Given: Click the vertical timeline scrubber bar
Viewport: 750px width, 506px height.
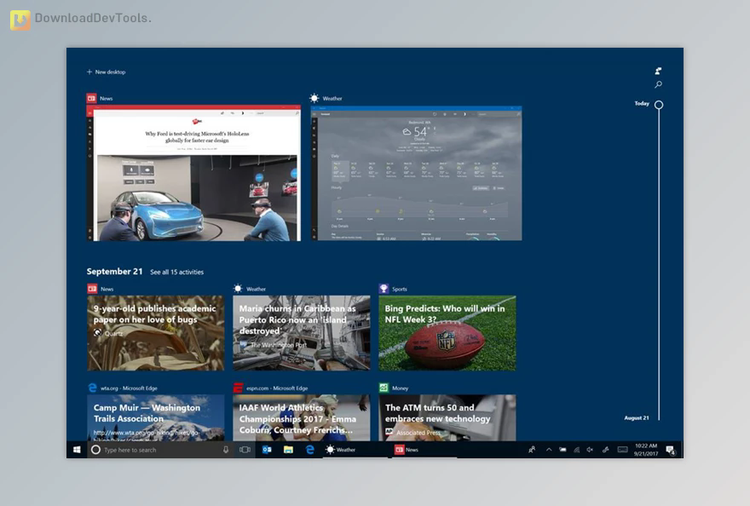Looking at the screenshot, I should [x=659, y=264].
